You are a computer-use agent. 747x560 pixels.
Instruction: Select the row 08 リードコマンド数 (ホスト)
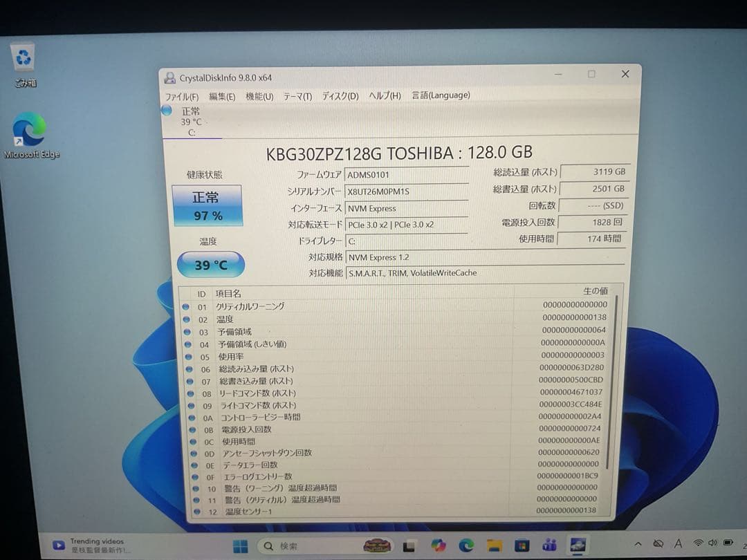[395, 393]
